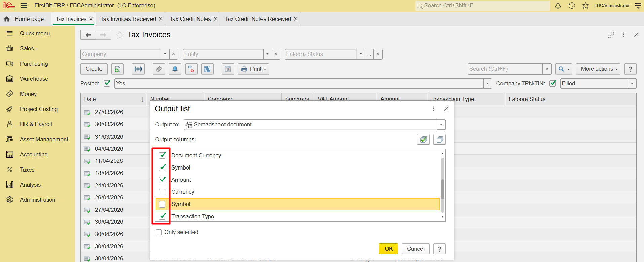644x262 pixels.
Task: Switch to Tax Invoices Received tab
Action: pos(128,19)
